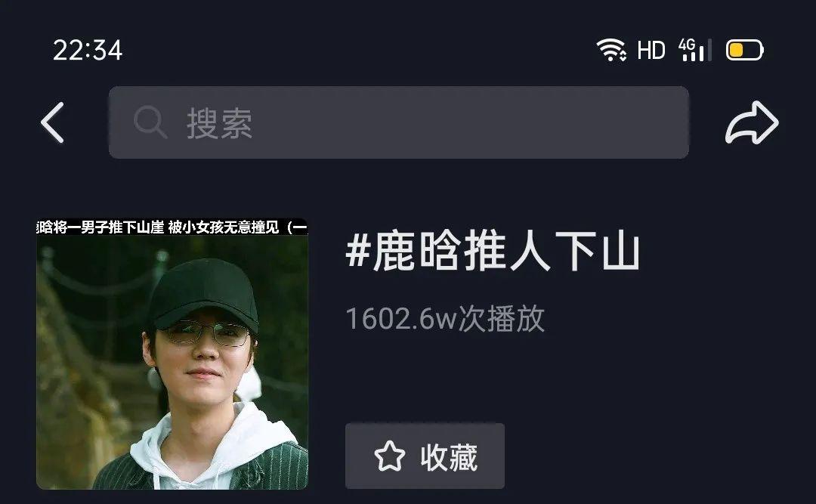Open the #鹿晗推人下山 hashtag title

(493, 252)
